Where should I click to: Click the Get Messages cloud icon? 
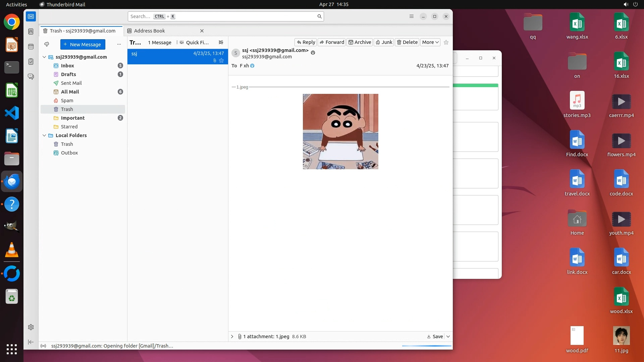[47, 44]
